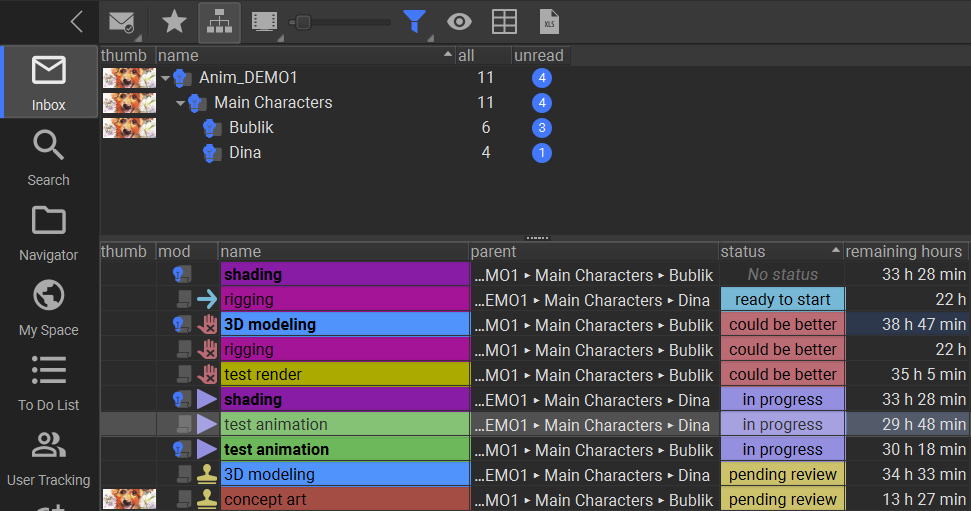Image resolution: width=971 pixels, height=511 pixels.
Task: Open the To Do List tab
Action: (x=48, y=383)
